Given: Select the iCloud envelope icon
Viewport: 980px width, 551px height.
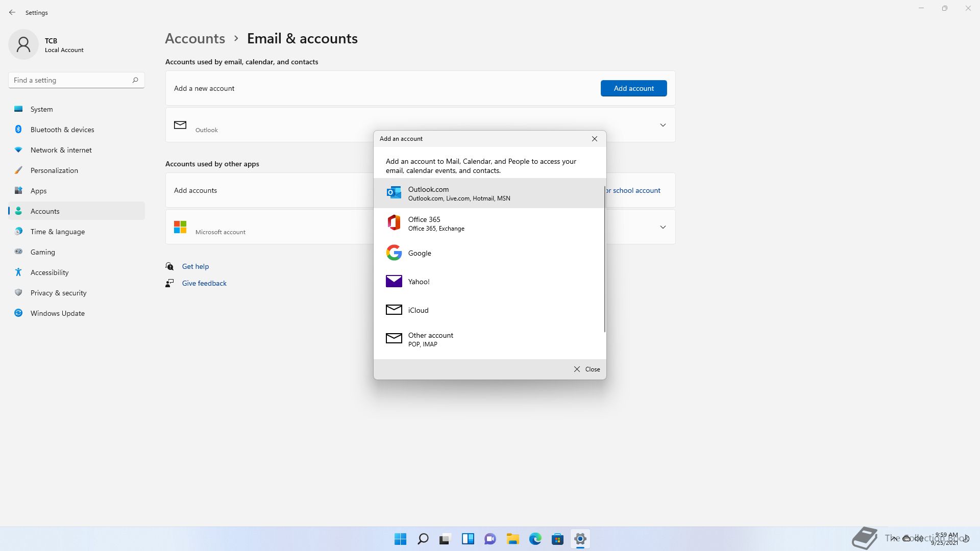Looking at the screenshot, I should click(x=394, y=310).
